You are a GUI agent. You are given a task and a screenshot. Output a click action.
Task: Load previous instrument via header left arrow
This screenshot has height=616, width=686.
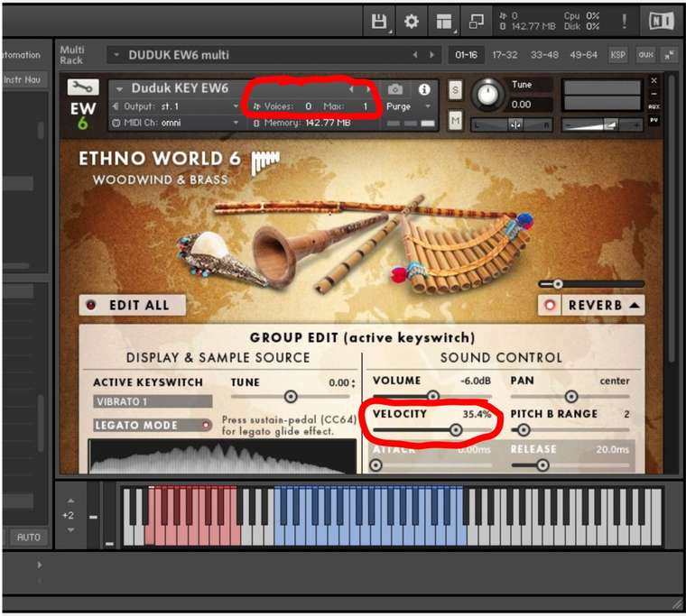point(351,89)
